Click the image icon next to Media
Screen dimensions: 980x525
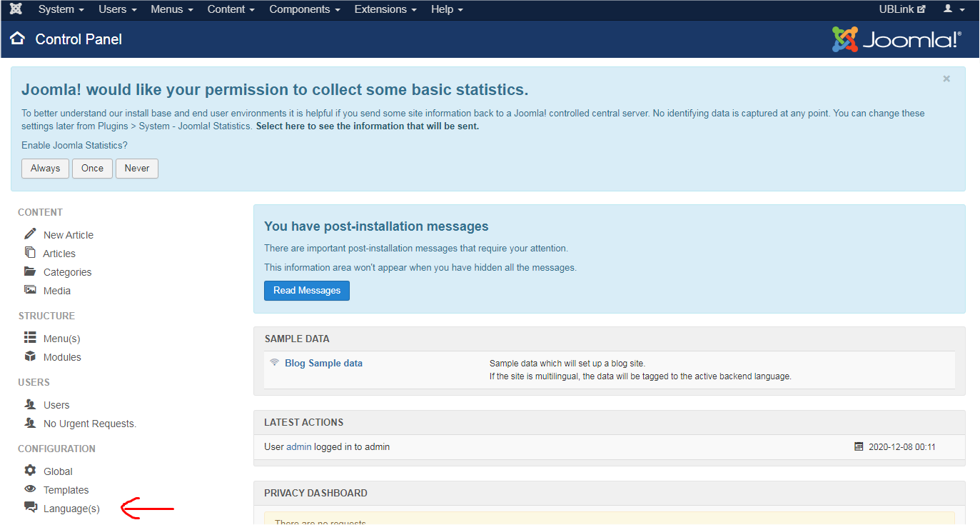point(30,290)
